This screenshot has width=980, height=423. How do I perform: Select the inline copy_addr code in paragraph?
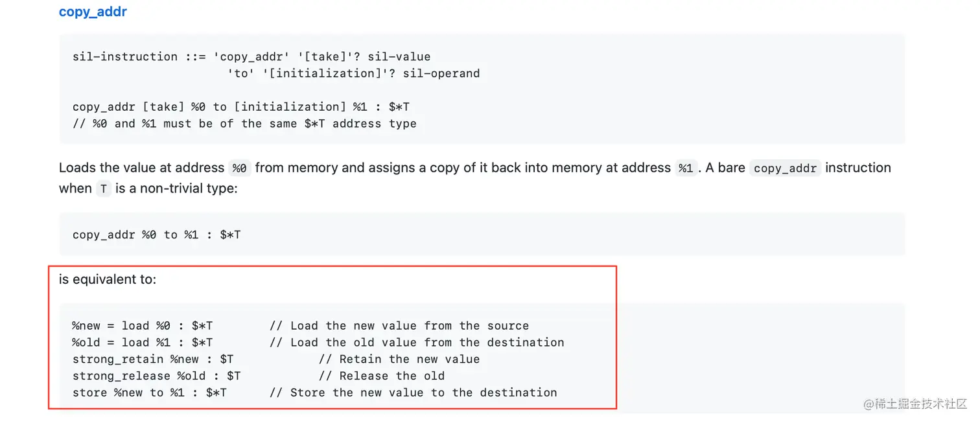pyautogui.click(x=785, y=168)
